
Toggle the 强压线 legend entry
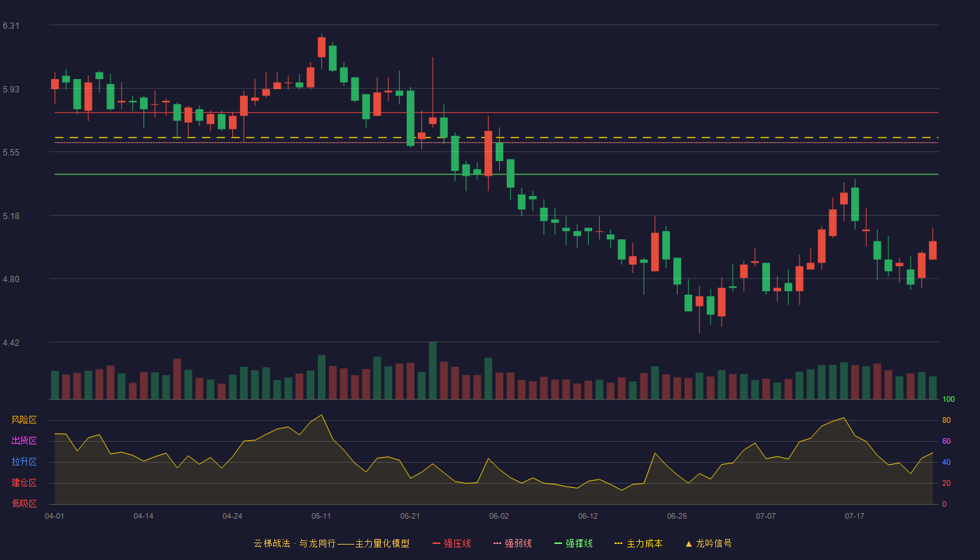pos(451,543)
